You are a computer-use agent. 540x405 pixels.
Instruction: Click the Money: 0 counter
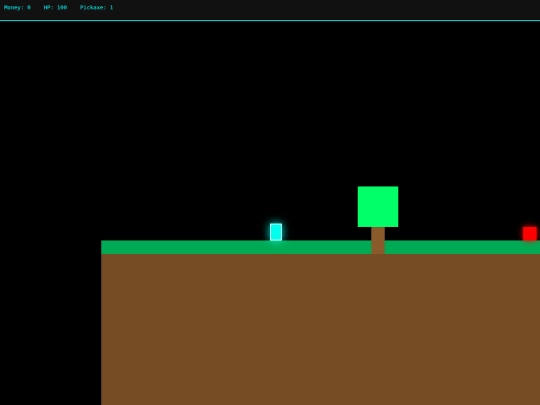coord(17,7)
